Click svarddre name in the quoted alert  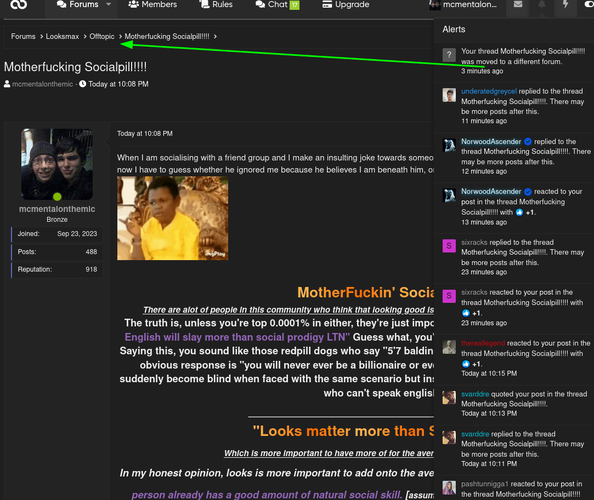[x=475, y=394]
